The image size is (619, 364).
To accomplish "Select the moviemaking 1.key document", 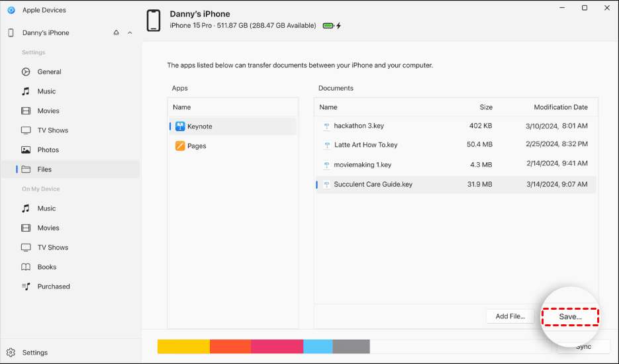I will click(456, 165).
